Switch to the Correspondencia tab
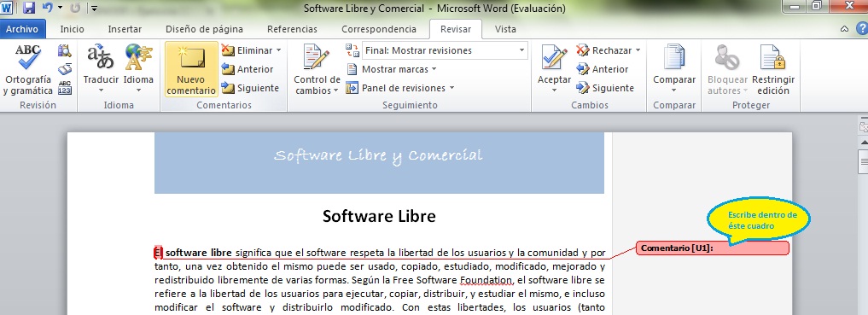The width and height of the screenshot is (868, 315). click(379, 29)
